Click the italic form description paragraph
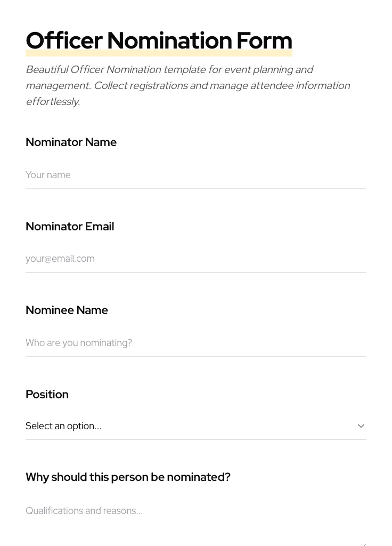 click(x=187, y=85)
